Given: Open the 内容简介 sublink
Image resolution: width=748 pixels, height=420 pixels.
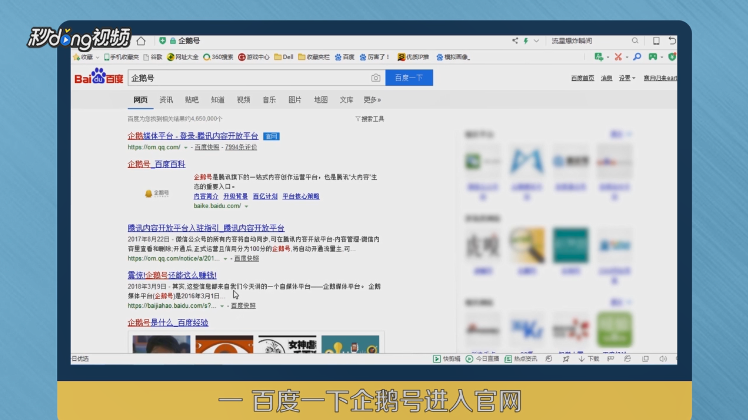Looking at the screenshot, I should tap(206, 196).
